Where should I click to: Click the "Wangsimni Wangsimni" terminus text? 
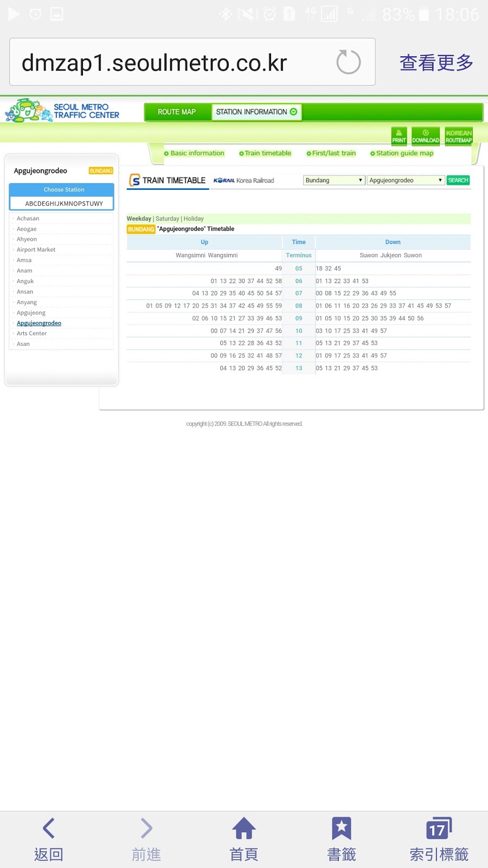pos(207,255)
